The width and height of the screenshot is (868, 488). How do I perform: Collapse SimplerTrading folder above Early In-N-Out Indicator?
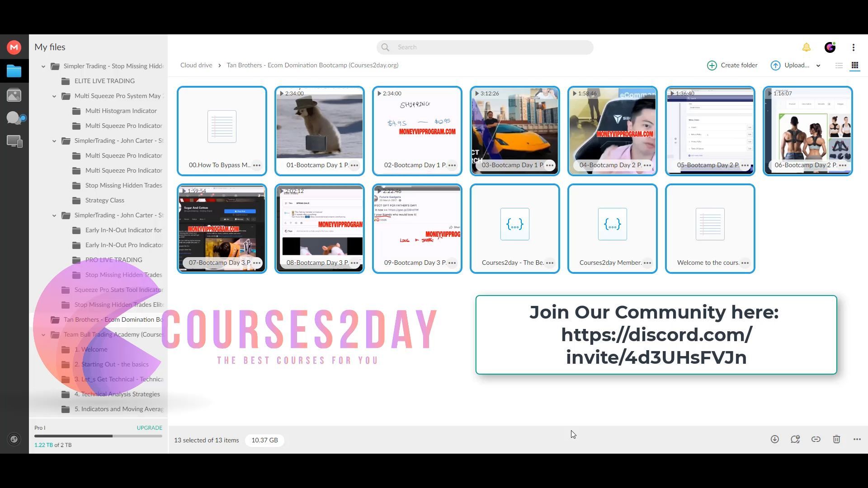[54, 216]
